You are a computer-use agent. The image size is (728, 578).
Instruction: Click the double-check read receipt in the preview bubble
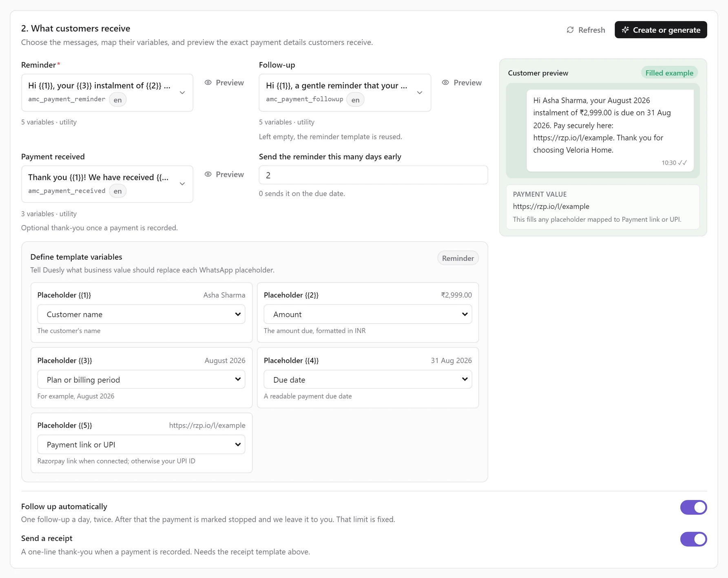[682, 163]
